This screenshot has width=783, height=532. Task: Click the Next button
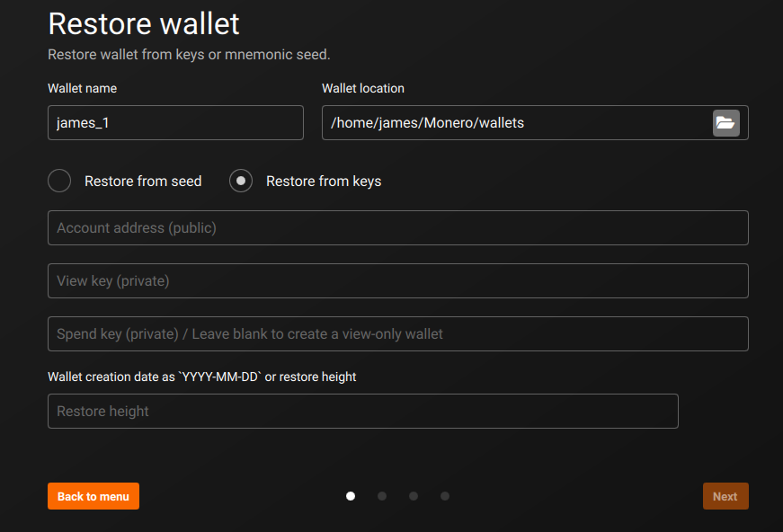[725, 496]
